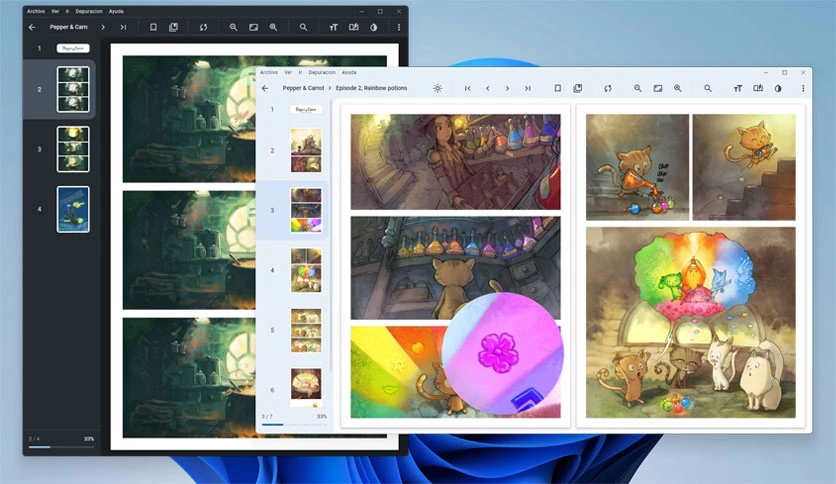This screenshot has width=836, height=484.
Task: Toggle contrast theme icon in light window
Action: (778, 88)
